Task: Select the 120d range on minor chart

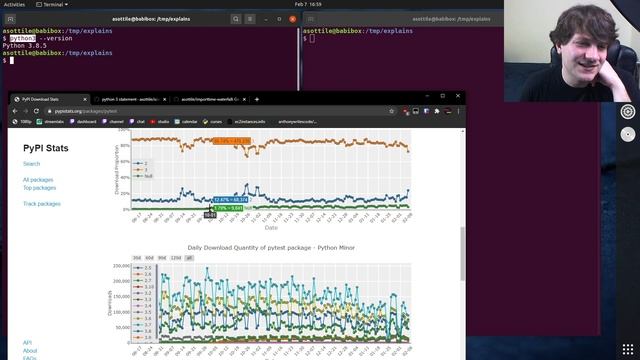Action: pyautogui.click(x=176, y=258)
